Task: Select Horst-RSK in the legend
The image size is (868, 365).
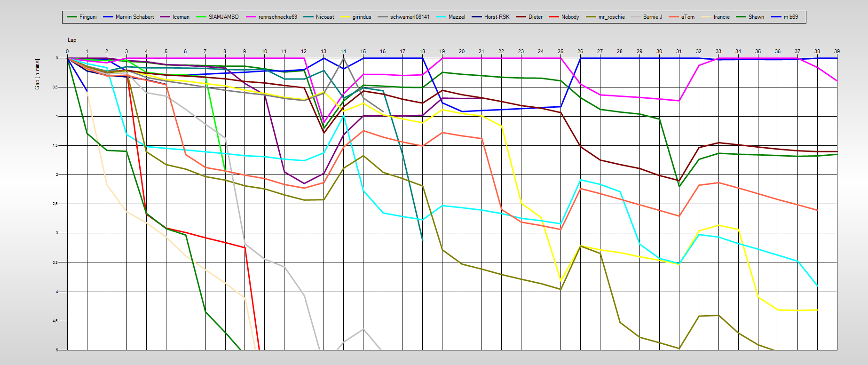Action: [x=497, y=17]
